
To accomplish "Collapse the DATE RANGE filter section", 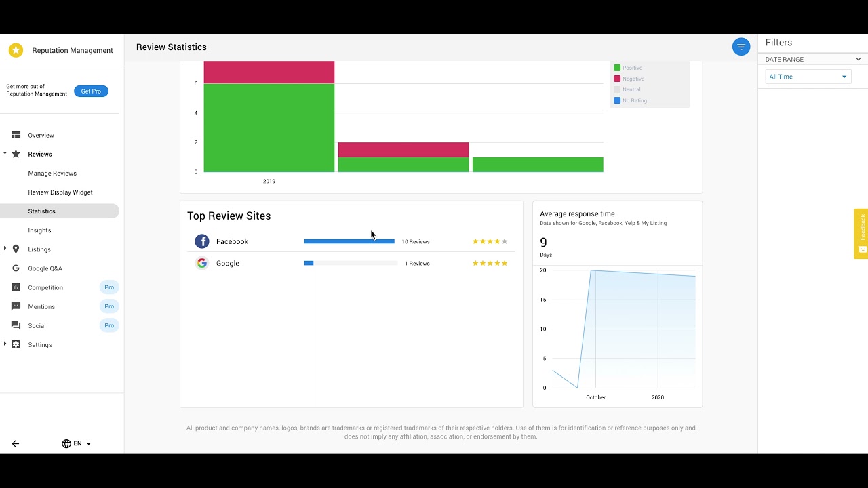I will [858, 59].
